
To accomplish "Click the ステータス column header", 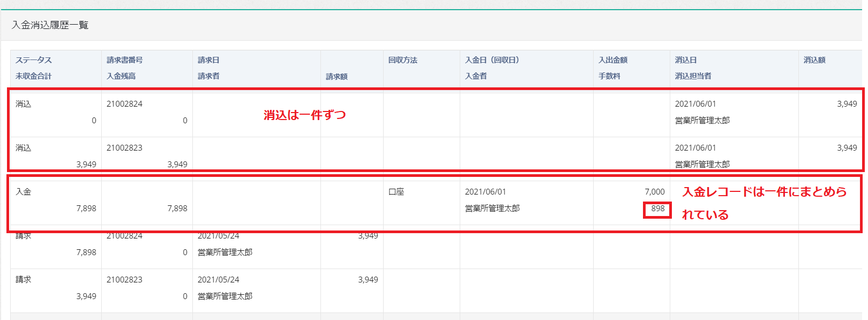I will [34, 60].
